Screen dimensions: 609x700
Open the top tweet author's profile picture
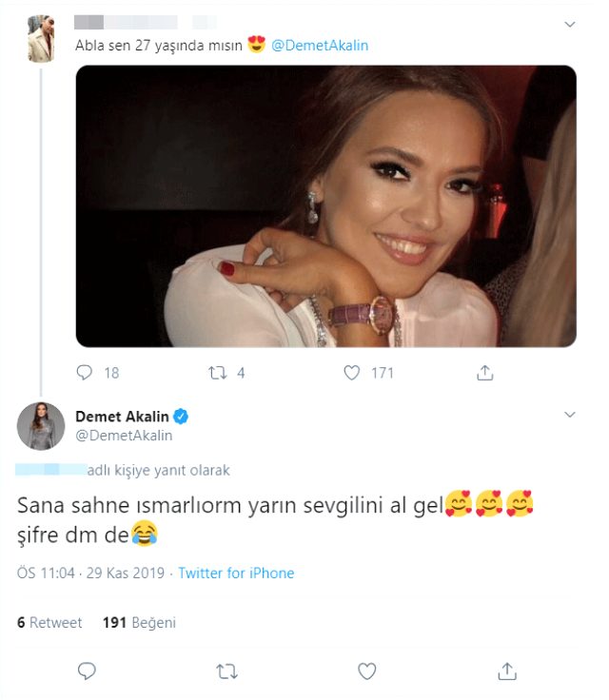click(x=41, y=39)
